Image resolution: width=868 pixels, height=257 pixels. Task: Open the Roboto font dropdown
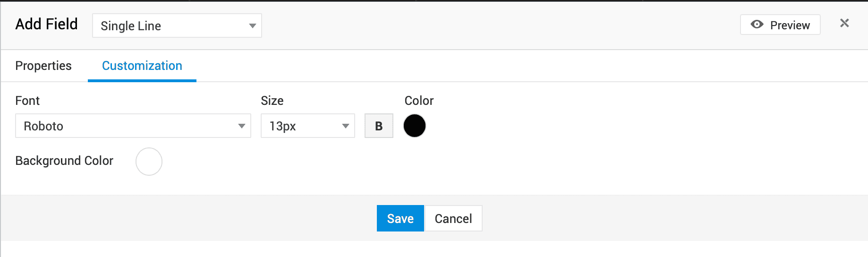133,126
